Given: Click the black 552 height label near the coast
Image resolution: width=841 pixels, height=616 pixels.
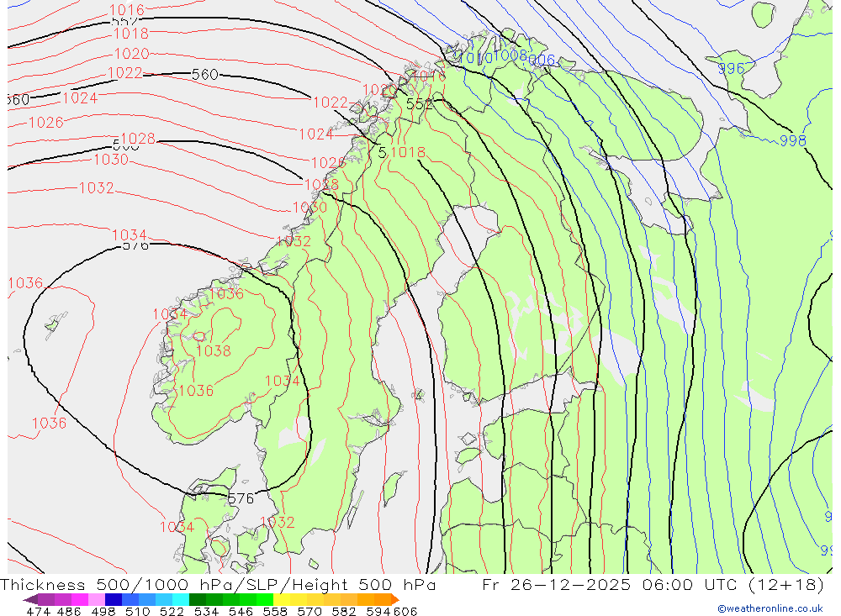Looking at the screenshot, I should 420,104.
